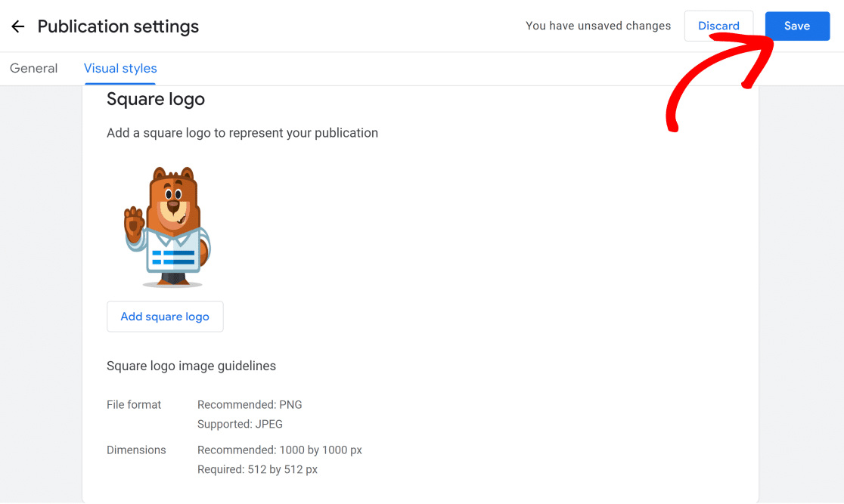Click the 'Add a square logo' description text
The width and height of the screenshot is (844, 504).
click(242, 133)
